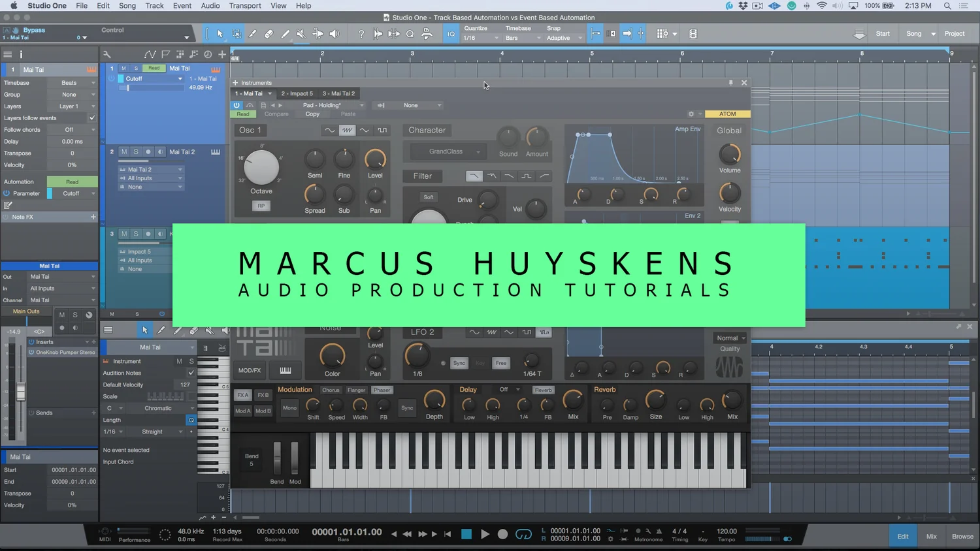Click the add track plus icon

(x=222, y=54)
